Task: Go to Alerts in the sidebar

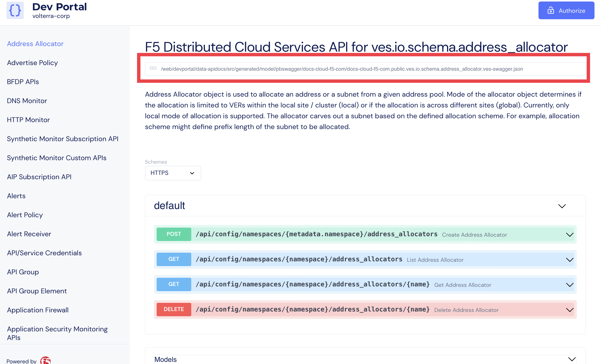Action: [x=16, y=196]
